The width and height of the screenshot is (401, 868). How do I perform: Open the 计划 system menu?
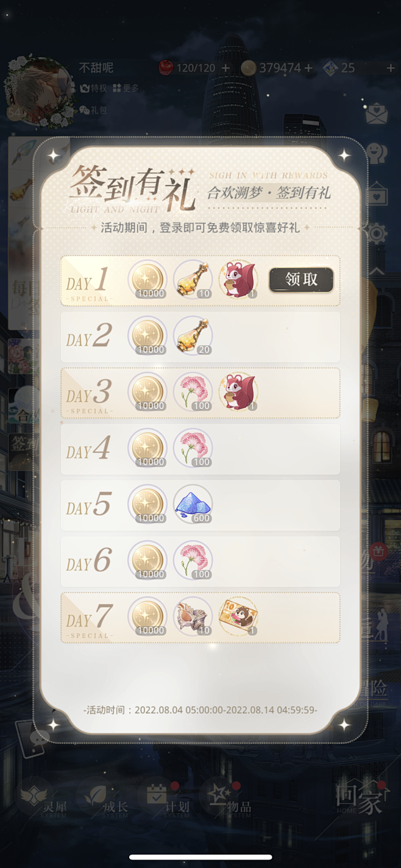click(x=165, y=799)
